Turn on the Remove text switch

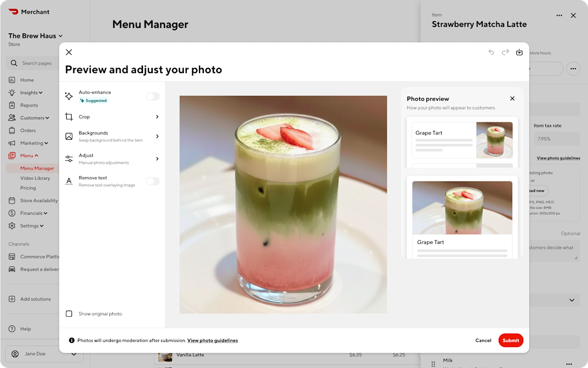click(153, 181)
